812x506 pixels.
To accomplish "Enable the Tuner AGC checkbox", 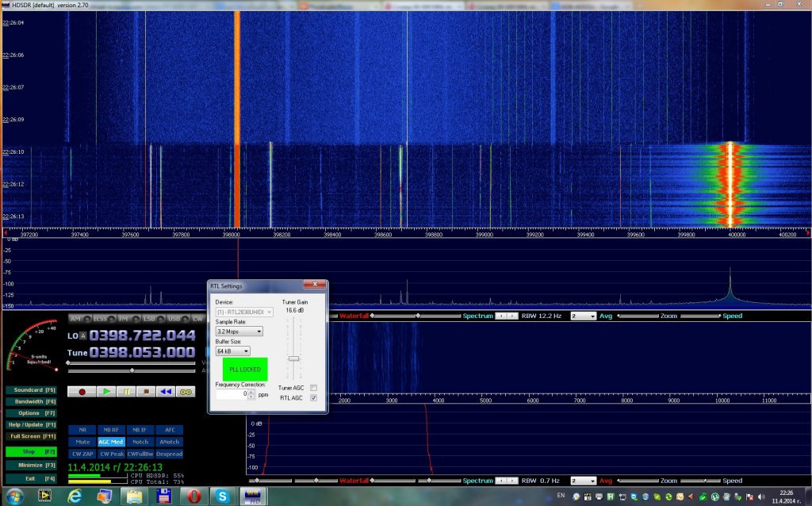I will tap(314, 388).
